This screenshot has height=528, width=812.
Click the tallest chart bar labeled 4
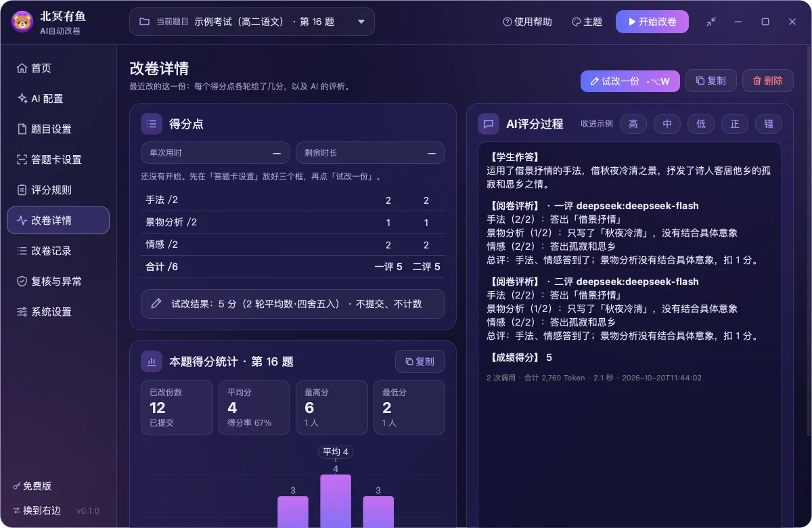coord(336,501)
